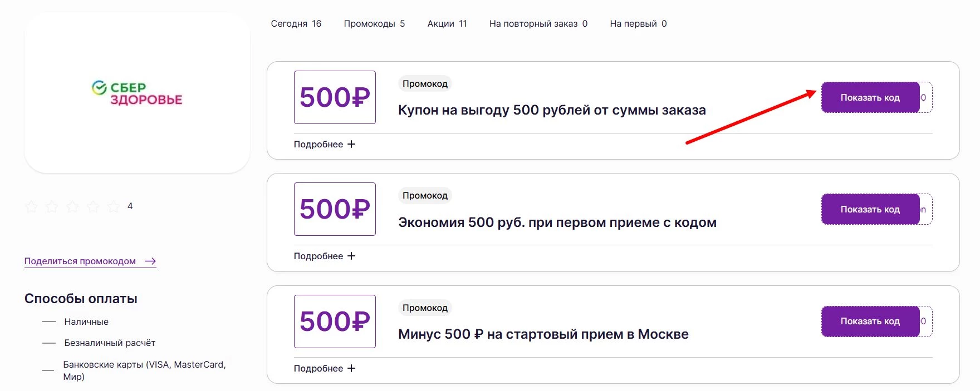Select the first rating star
This screenshot has width=980, height=391.
pyautogui.click(x=32, y=206)
